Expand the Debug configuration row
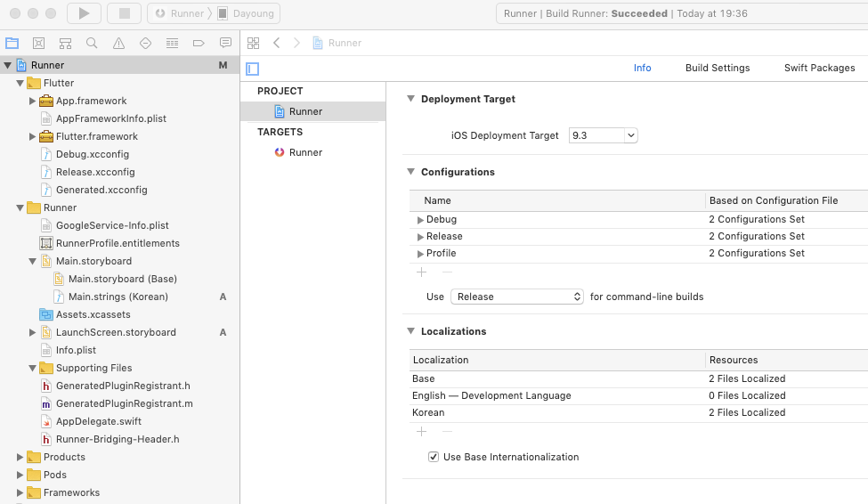The width and height of the screenshot is (868, 504). click(x=420, y=220)
